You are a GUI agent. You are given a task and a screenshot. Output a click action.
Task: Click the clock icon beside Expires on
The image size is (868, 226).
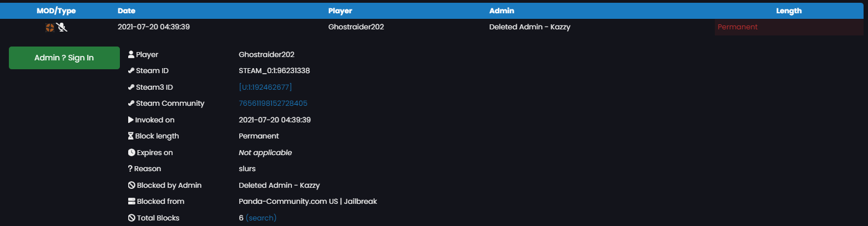pos(132,152)
